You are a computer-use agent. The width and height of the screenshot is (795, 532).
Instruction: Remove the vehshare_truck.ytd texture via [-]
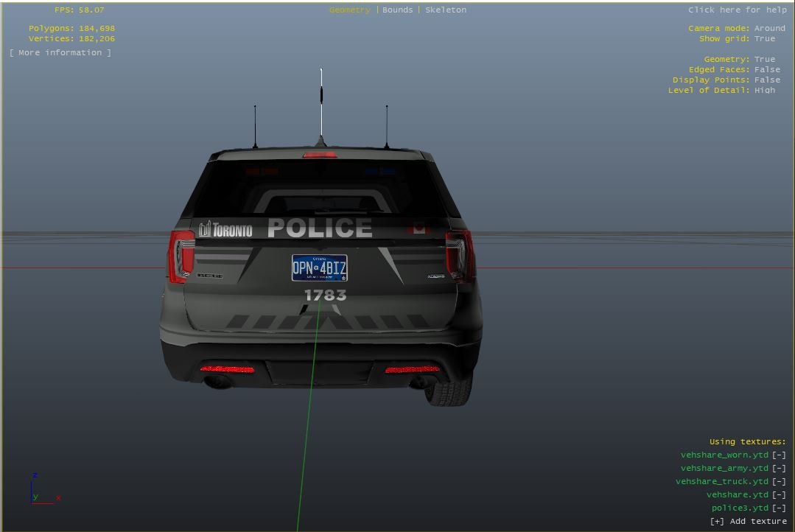tap(779, 482)
